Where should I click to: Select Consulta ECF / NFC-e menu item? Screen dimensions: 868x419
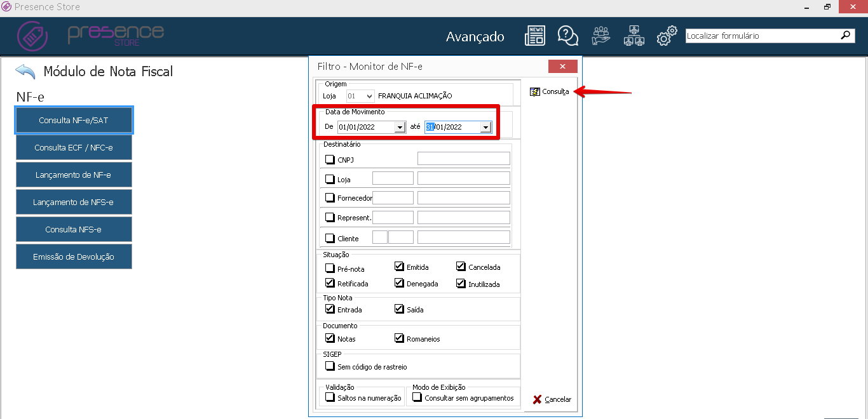tap(74, 147)
